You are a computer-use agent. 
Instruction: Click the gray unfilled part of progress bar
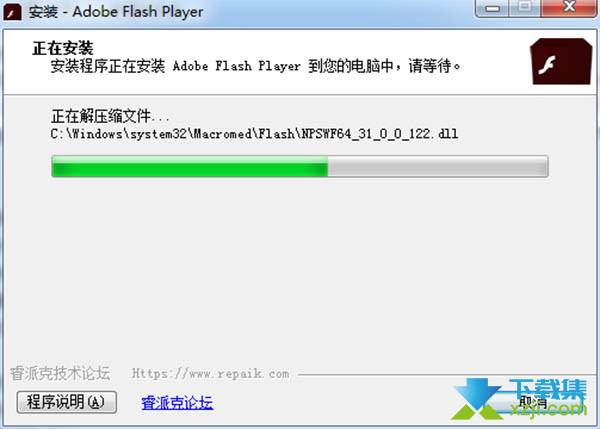tap(438, 166)
